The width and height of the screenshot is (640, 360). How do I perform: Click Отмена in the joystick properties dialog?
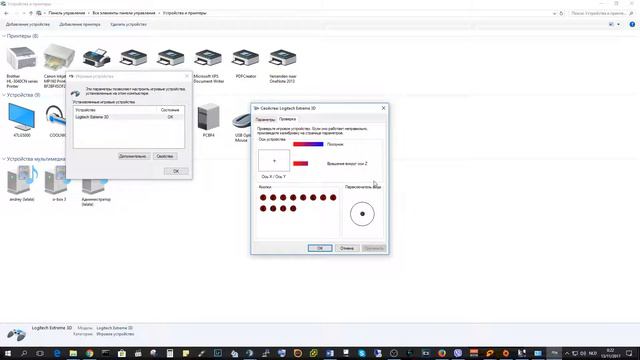click(x=347, y=248)
